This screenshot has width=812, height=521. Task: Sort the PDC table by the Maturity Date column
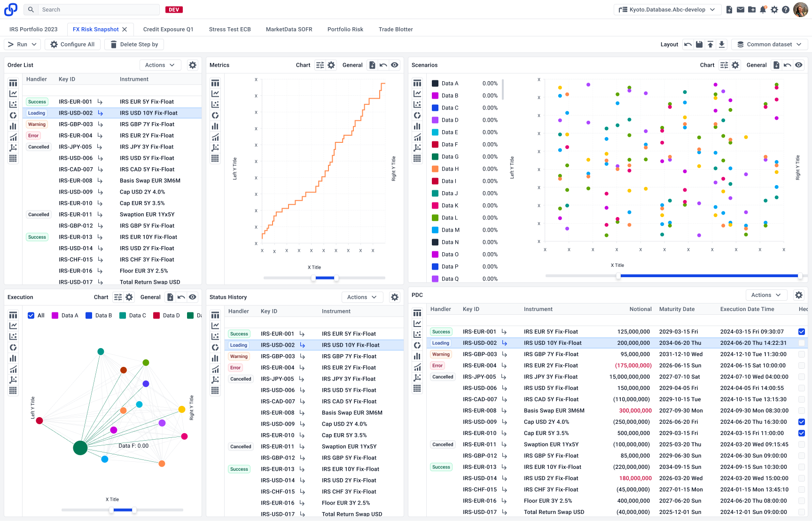click(677, 309)
